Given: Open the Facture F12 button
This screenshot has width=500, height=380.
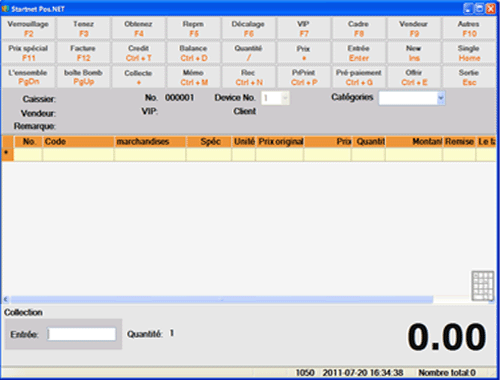Looking at the screenshot, I should point(83,53).
